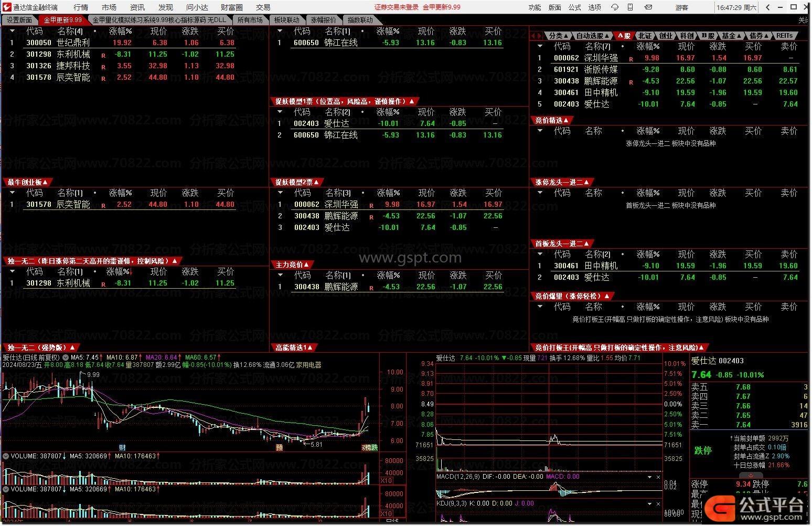812x526 pixels.
Task: Open the 捉妖模型2票 panel selector
Action: [x=297, y=182]
